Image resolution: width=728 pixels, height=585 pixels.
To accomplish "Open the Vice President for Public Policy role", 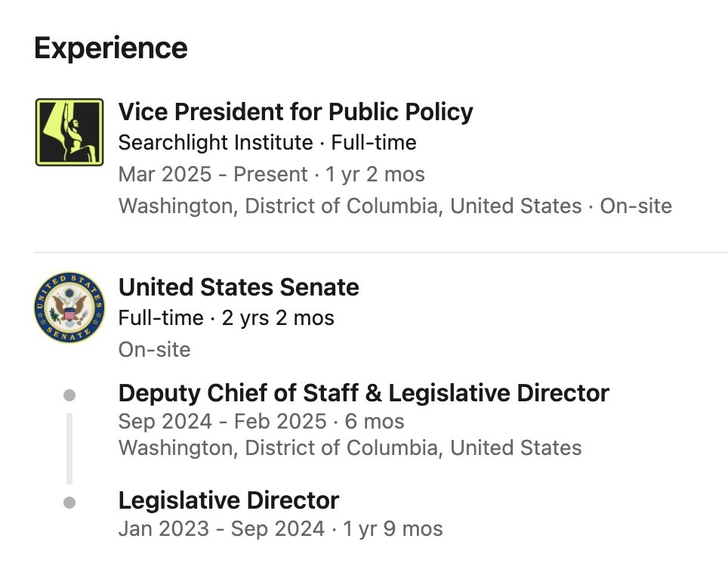I will (295, 112).
